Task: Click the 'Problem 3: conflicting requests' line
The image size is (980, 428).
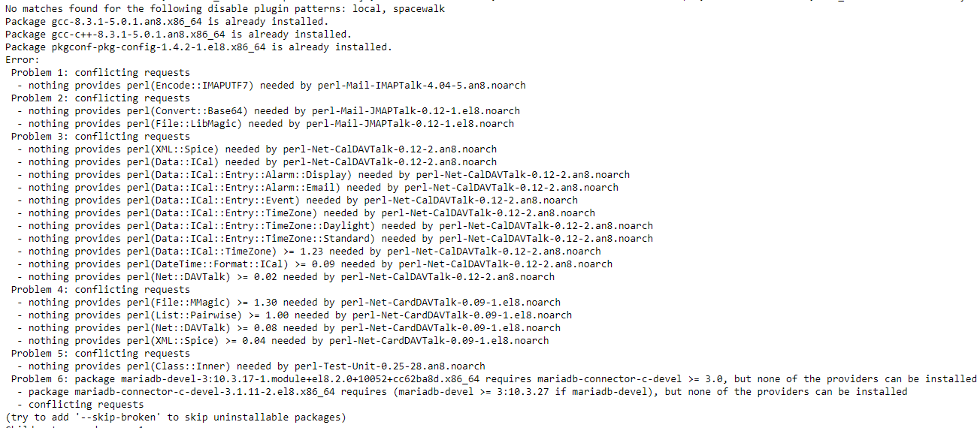Action: pyautogui.click(x=101, y=137)
